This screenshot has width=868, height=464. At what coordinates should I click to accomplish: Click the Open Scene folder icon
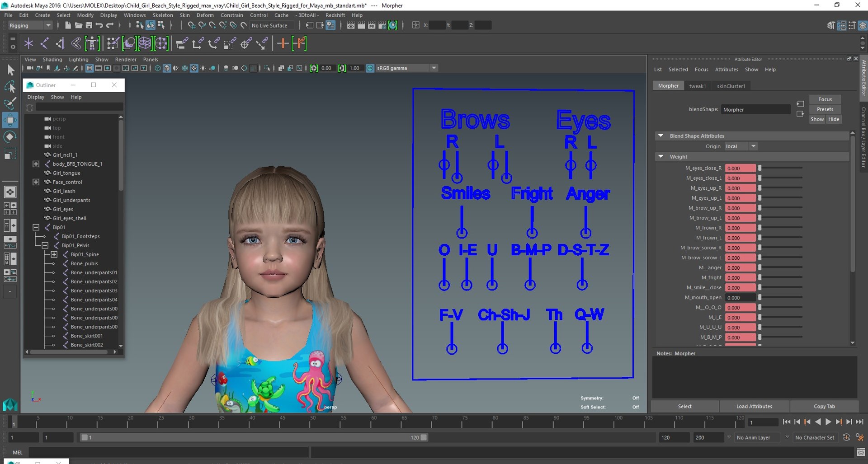(78, 25)
